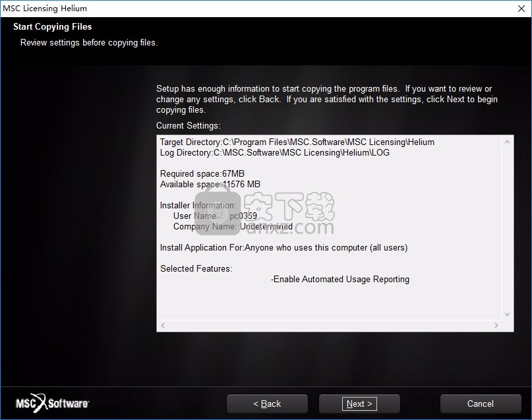
Task: Click the settings box scroll up arrow
Action: point(507,142)
